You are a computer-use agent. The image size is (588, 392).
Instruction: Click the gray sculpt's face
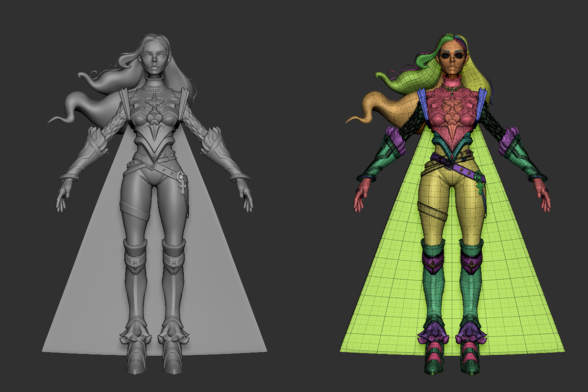(153, 59)
